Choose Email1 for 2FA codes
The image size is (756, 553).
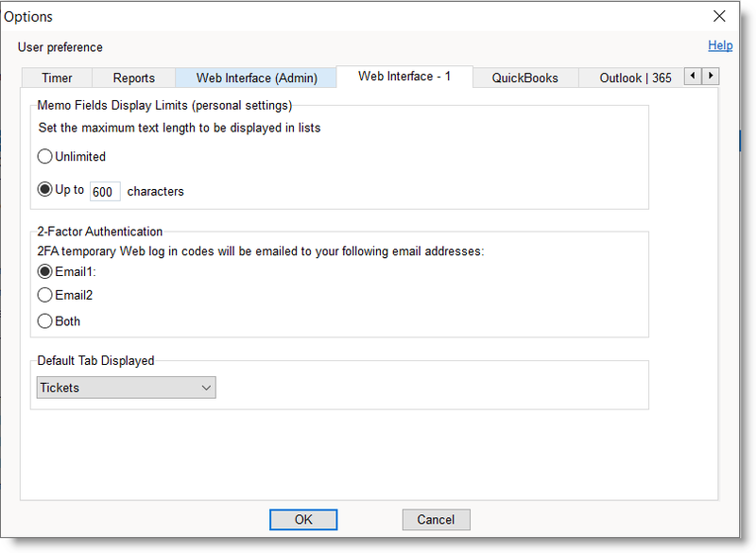[45, 271]
